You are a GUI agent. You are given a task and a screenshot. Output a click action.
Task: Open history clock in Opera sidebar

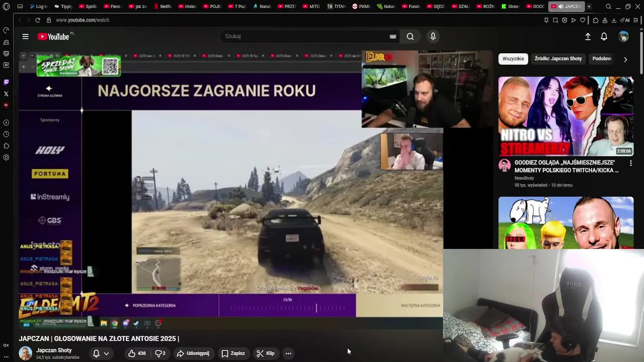6,134
